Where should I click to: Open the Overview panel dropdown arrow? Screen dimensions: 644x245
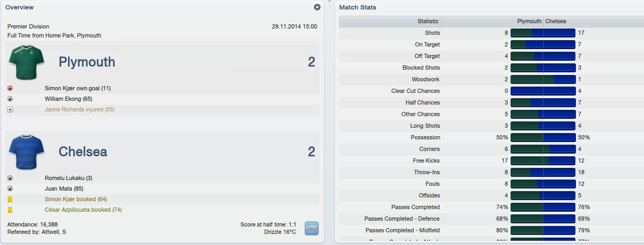click(x=317, y=7)
